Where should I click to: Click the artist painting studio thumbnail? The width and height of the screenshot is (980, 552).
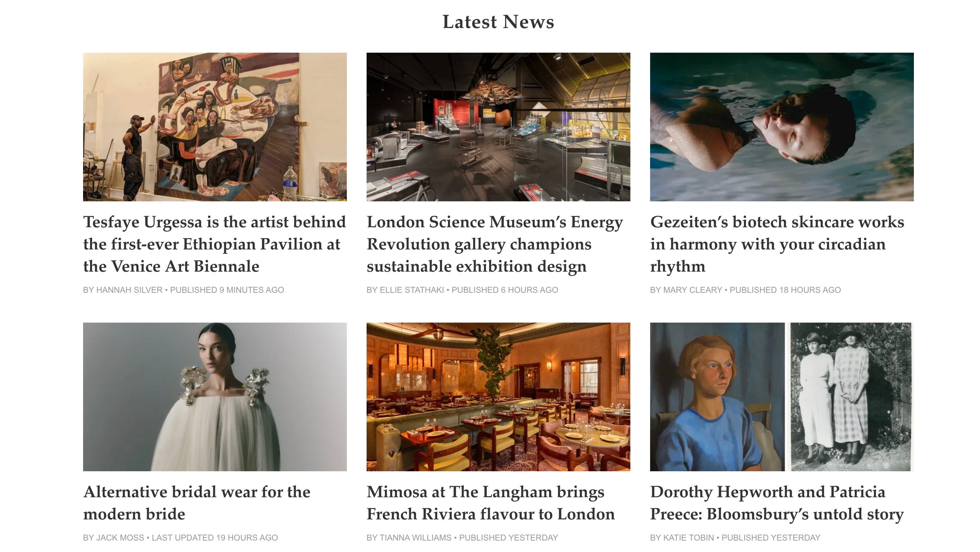click(215, 127)
